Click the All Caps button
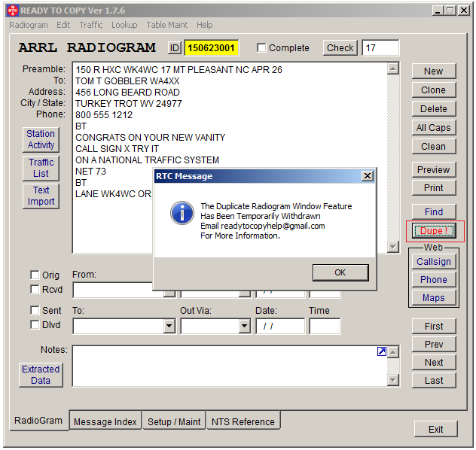 pyautogui.click(x=434, y=128)
